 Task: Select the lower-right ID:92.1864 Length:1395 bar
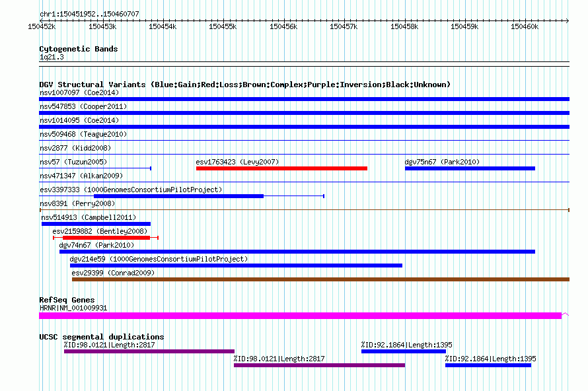[x=488, y=365]
